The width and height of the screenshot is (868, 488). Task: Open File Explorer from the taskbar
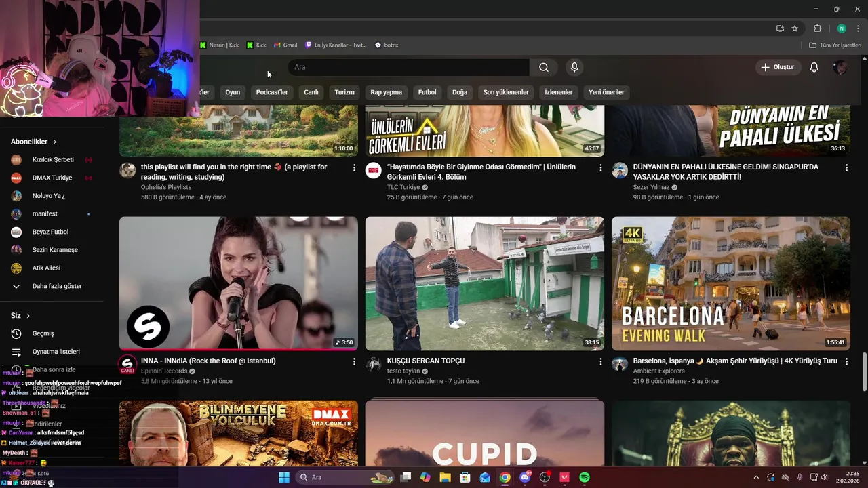[445, 477]
